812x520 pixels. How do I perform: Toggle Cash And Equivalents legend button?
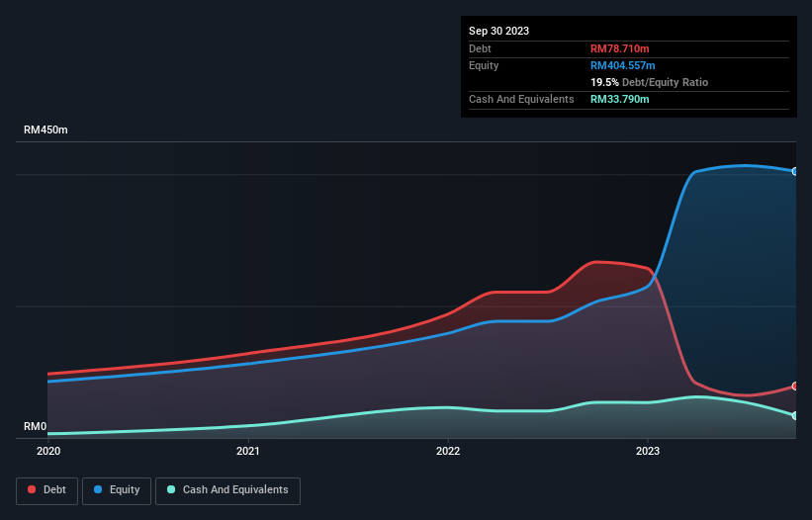click(x=227, y=490)
